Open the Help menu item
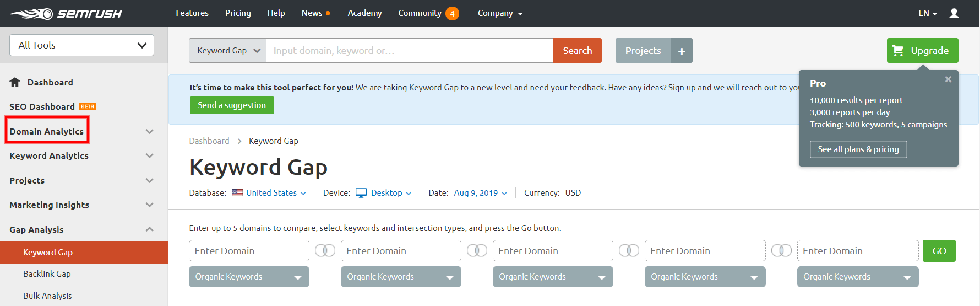 [276, 13]
